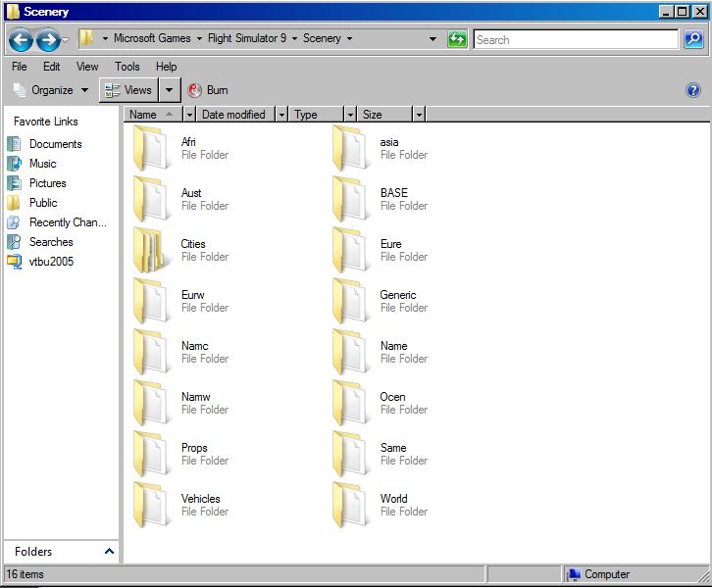Open the Date modified column filter dropdown
This screenshot has width=712, height=588.
point(281,115)
